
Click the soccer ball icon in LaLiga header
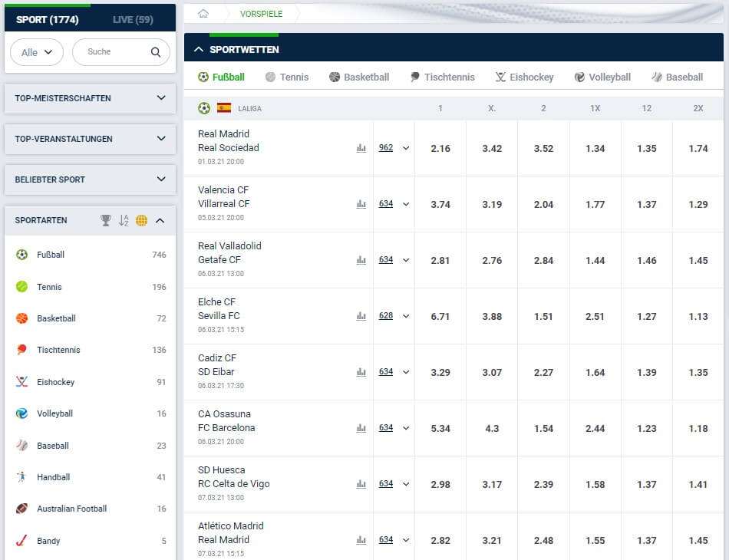coord(203,108)
